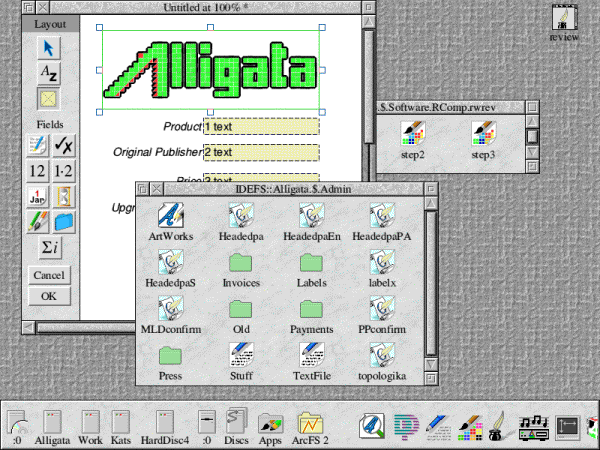Choose the yellow frame layout tool
This screenshot has height=450, width=600.
[48, 98]
